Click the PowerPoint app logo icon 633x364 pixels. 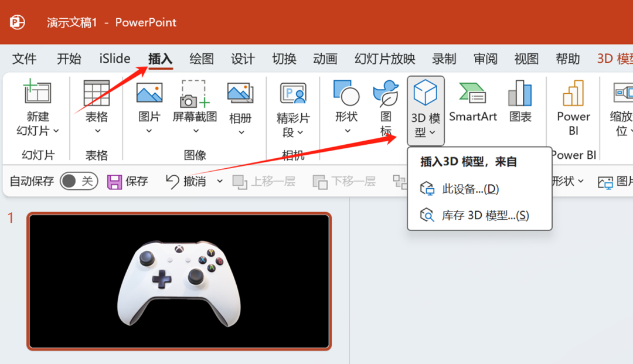(x=18, y=22)
